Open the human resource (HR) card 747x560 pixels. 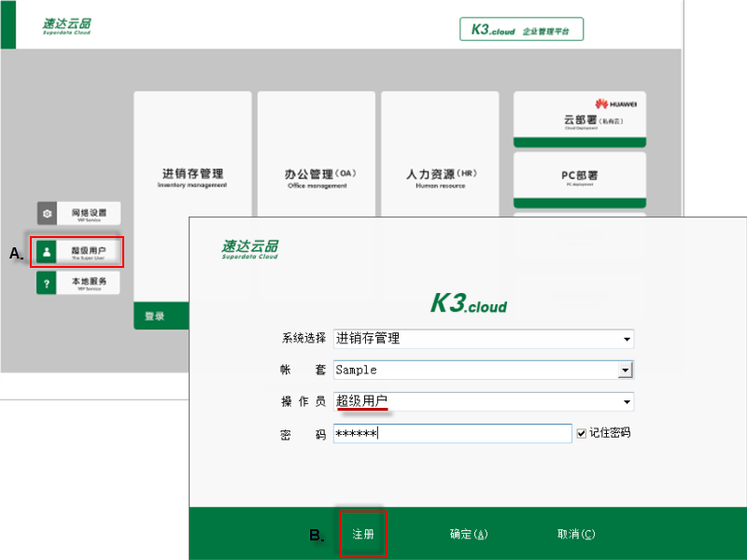click(440, 154)
